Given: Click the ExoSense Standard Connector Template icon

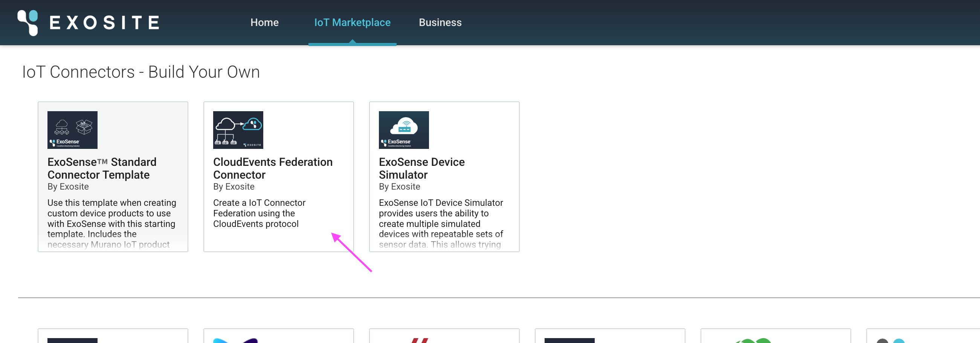Looking at the screenshot, I should click(72, 130).
